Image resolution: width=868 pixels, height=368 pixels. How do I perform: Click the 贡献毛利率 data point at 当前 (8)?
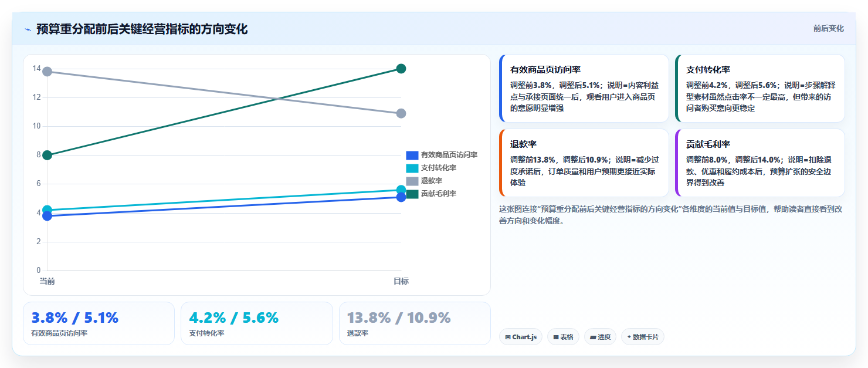click(x=48, y=155)
